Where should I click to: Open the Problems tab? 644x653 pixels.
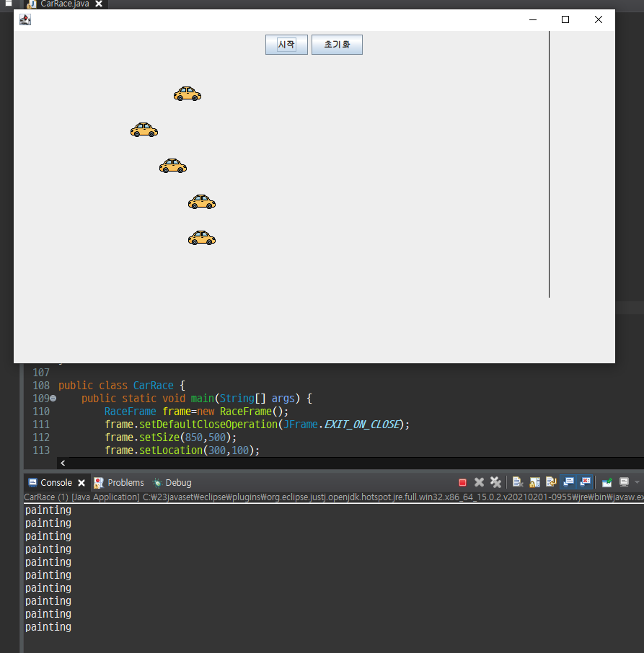coord(119,483)
